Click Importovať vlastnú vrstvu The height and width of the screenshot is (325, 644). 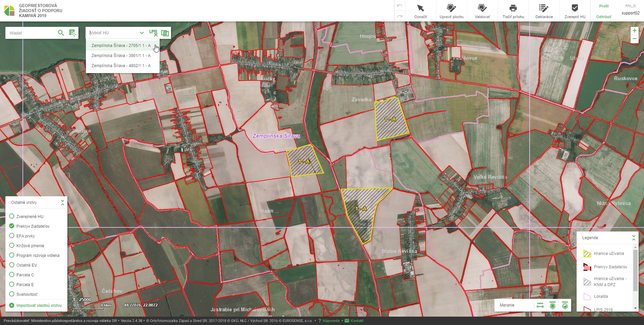coord(36,306)
